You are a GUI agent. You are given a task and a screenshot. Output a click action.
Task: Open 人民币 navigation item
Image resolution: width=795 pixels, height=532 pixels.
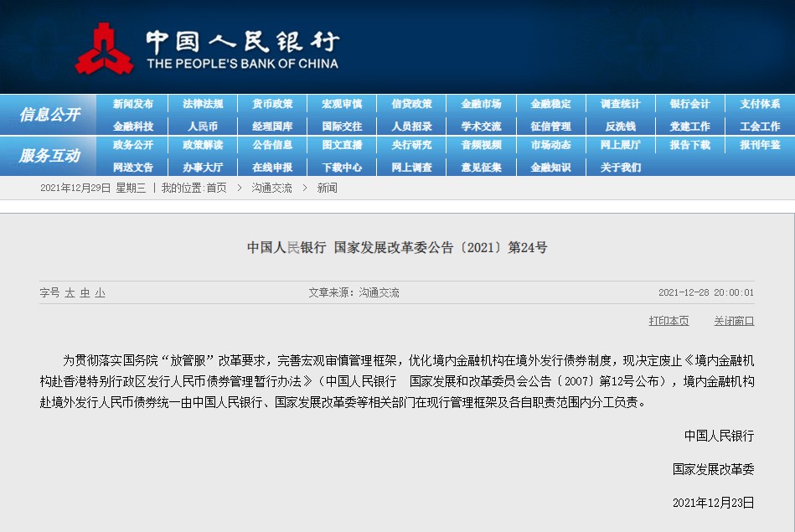(x=203, y=127)
